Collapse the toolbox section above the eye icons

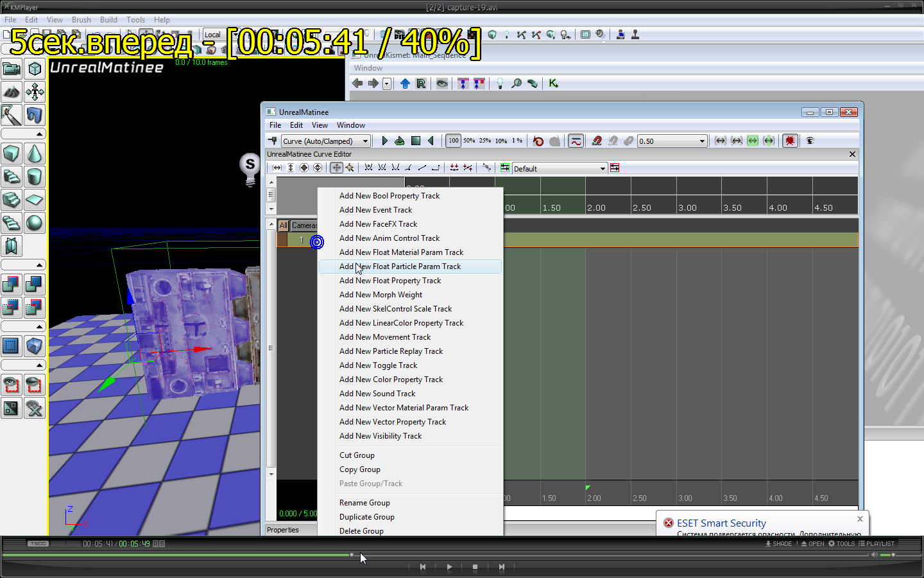23,365
